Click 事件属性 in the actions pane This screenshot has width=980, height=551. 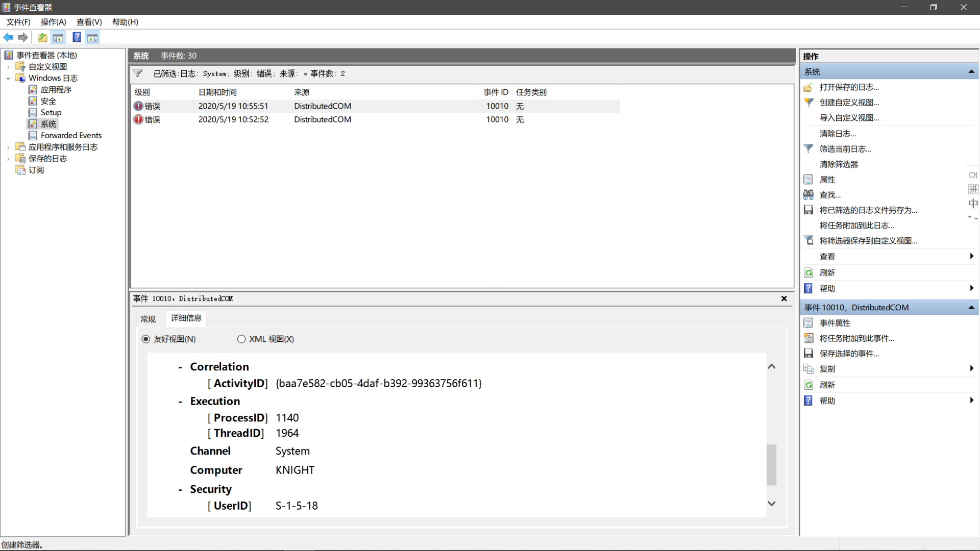coord(836,322)
